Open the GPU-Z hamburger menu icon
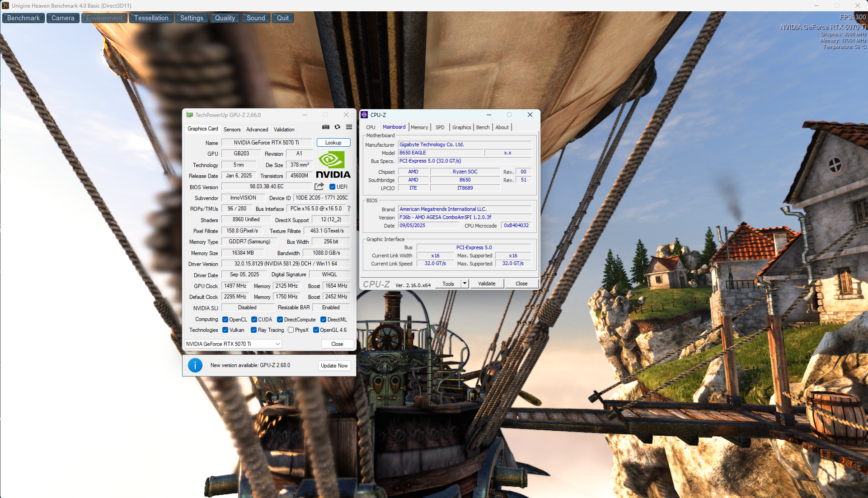This screenshot has height=498, width=868. tap(349, 127)
